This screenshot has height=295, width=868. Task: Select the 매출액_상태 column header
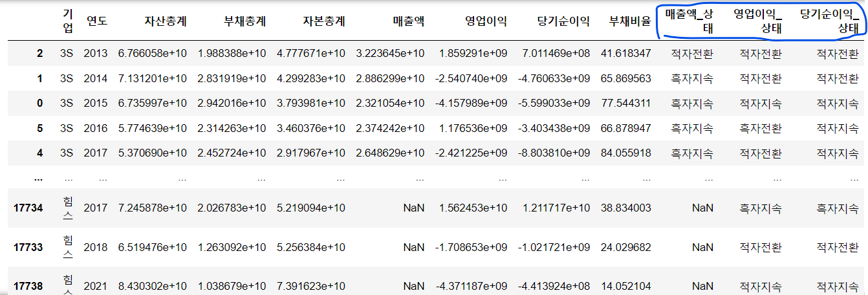pos(689,21)
